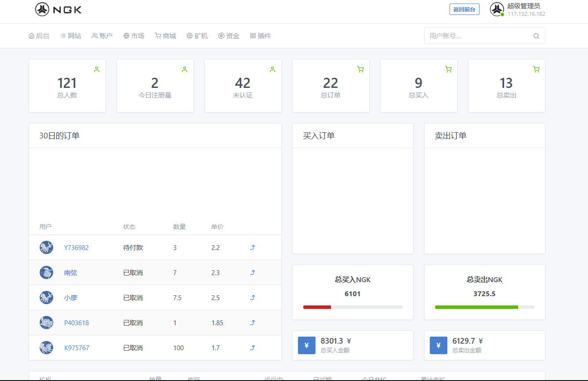
Task: Open user link P403618
Action: point(76,323)
